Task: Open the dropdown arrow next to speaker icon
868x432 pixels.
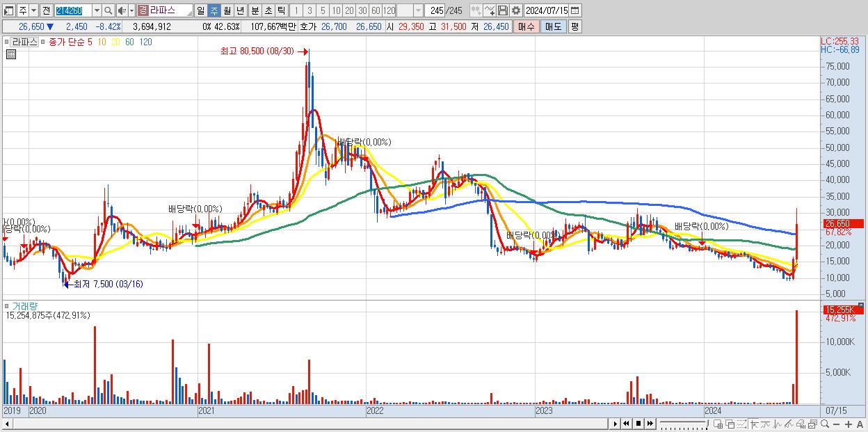Action: [131, 10]
